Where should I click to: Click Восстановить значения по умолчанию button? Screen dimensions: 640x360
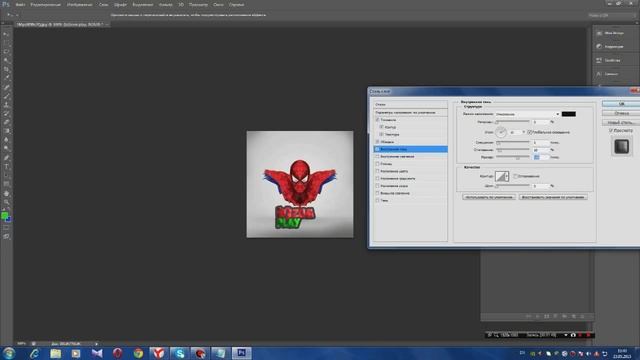(553, 197)
